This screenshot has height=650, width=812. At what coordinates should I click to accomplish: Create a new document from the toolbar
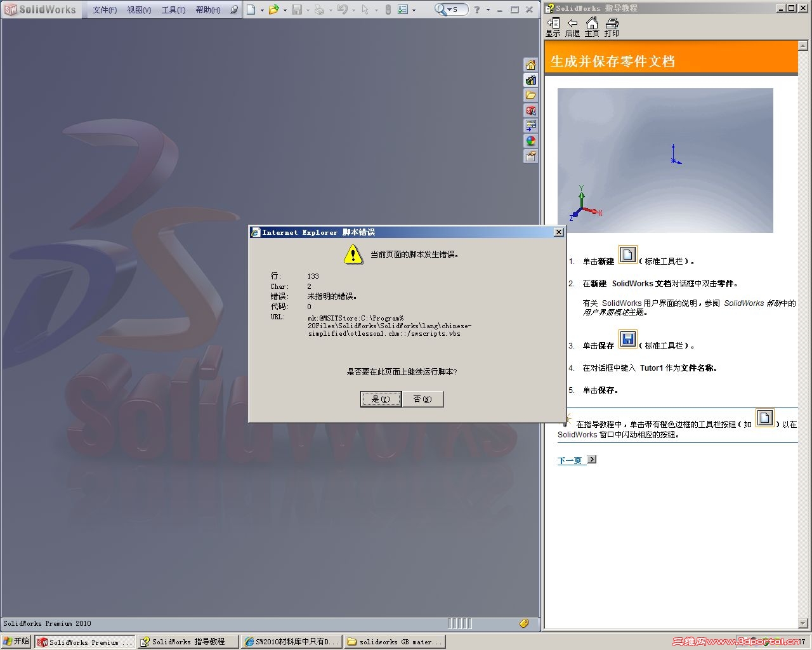click(x=251, y=10)
